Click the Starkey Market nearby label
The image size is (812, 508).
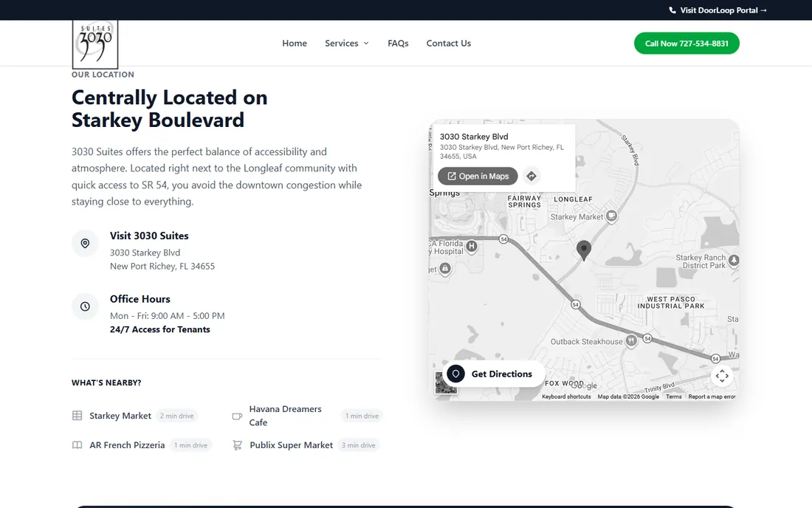(x=120, y=416)
